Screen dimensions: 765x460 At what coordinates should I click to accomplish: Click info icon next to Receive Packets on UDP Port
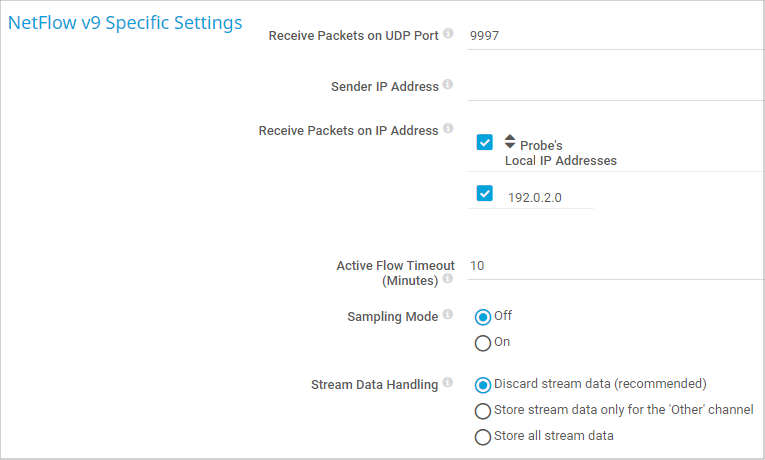pyautogui.click(x=447, y=35)
